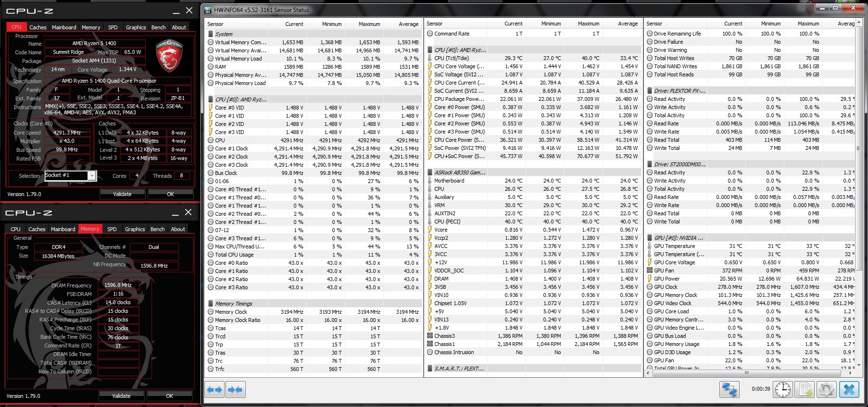The width and height of the screenshot is (868, 407).
Task: Select the CPU+SoC Power row
Action: pos(534,156)
